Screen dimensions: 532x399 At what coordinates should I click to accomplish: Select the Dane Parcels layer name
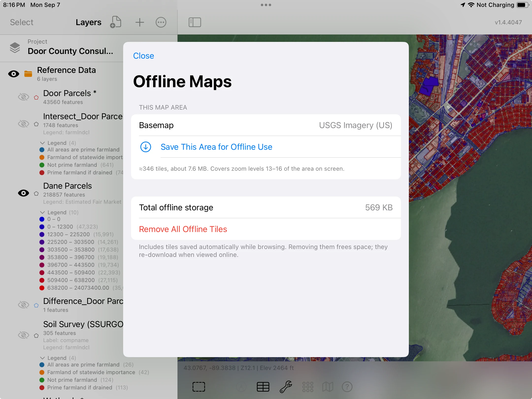(67, 186)
